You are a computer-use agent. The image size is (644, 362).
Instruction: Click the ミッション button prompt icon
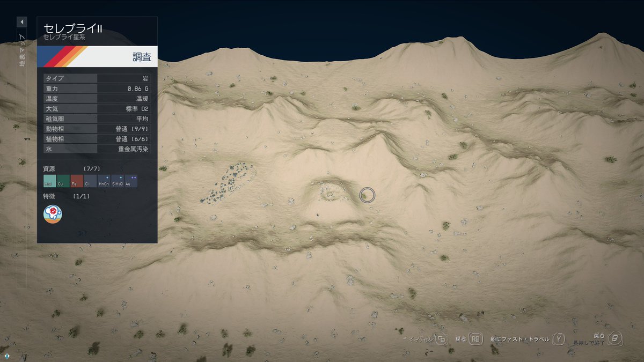pos(442,339)
